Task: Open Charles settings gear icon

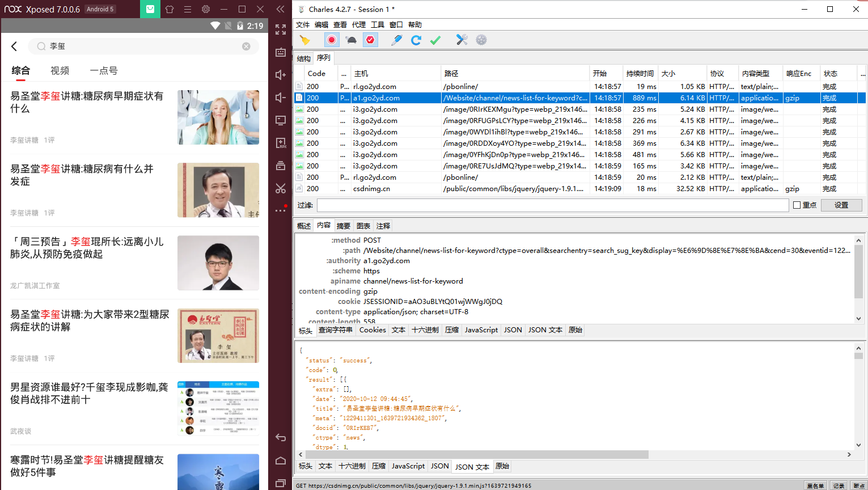Action: (x=481, y=40)
